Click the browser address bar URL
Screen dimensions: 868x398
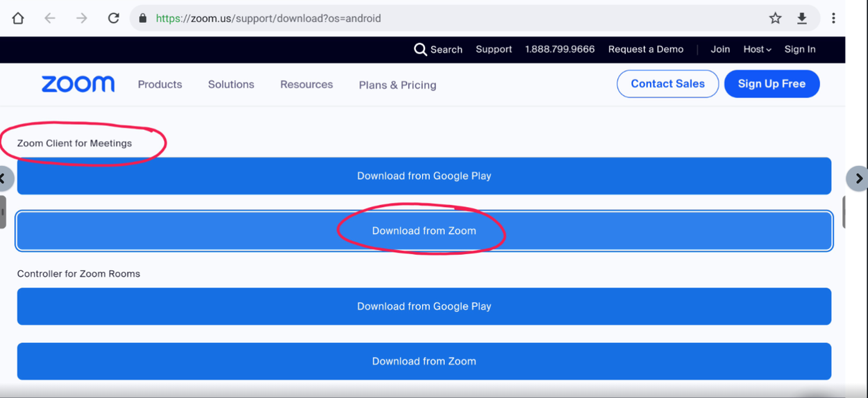coord(268,19)
